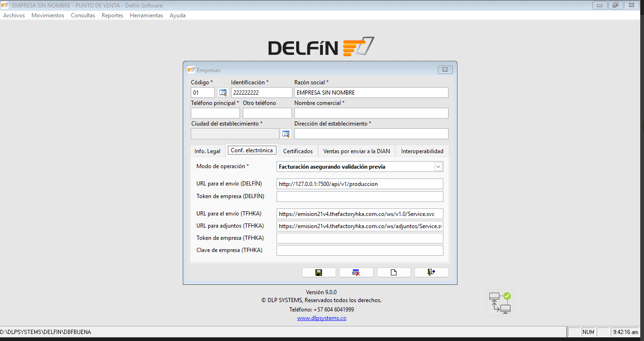The width and height of the screenshot is (644, 341).
Task: Expand the Modo de operación dropdown
Action: [438, 166]
